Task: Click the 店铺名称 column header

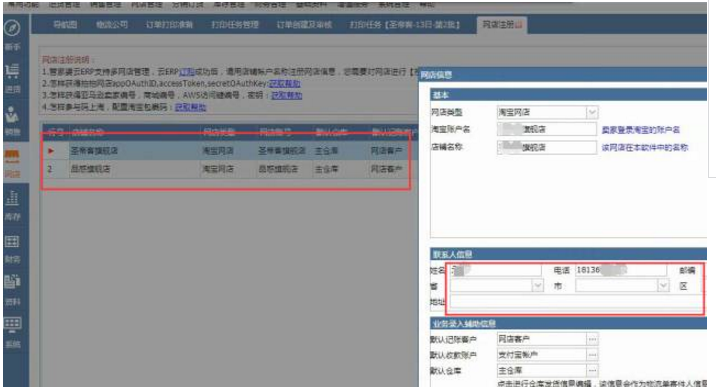Action: pos(88,132)
